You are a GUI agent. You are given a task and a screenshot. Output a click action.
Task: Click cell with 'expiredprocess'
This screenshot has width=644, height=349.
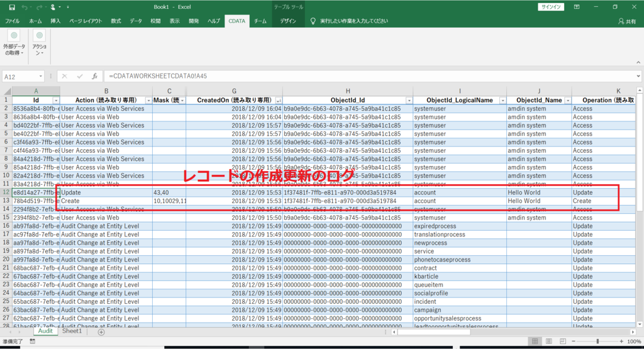pyautogui.click(x=460, y=226)
